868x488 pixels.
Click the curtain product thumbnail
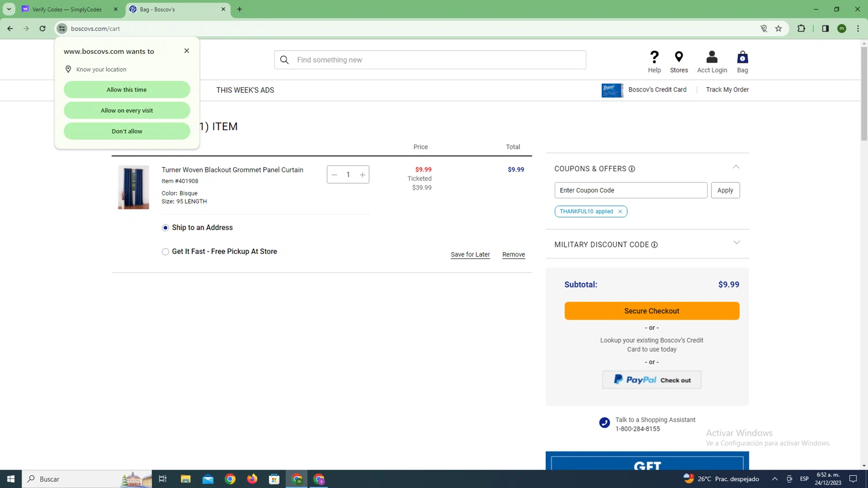[x=134, y=187]
